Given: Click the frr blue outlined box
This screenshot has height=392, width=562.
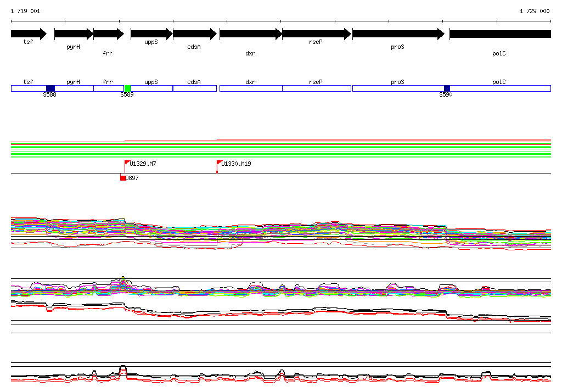Looking at the screenshot, I should [x=109, y=88].
